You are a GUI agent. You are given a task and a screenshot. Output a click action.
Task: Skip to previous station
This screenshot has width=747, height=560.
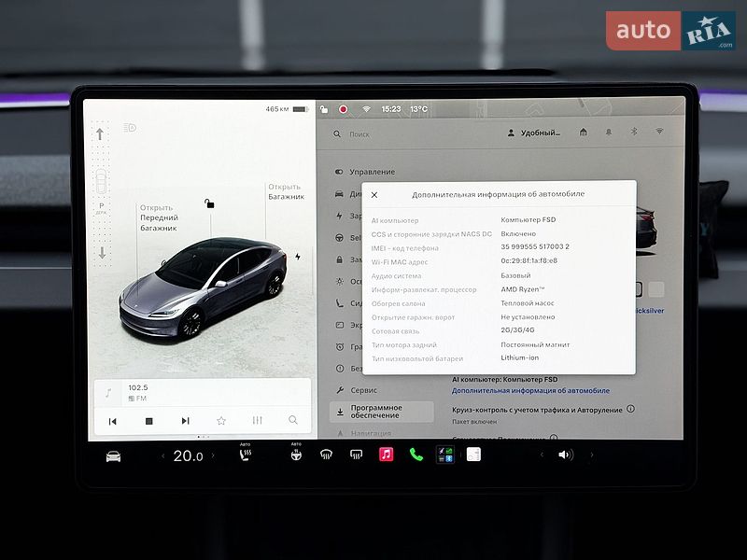coord(112,422)
